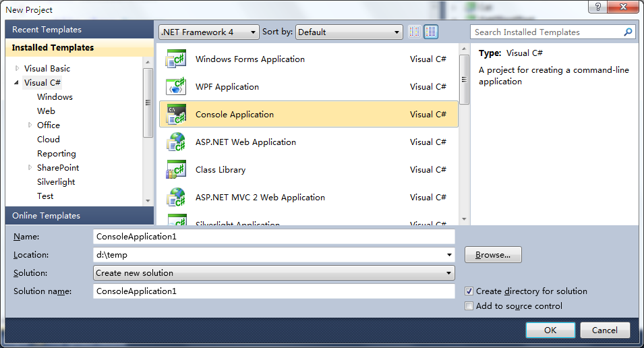Click the Console Application template icon
This screenshot has height=348, width=644.
pyautogui.click(x=176, y=114)
